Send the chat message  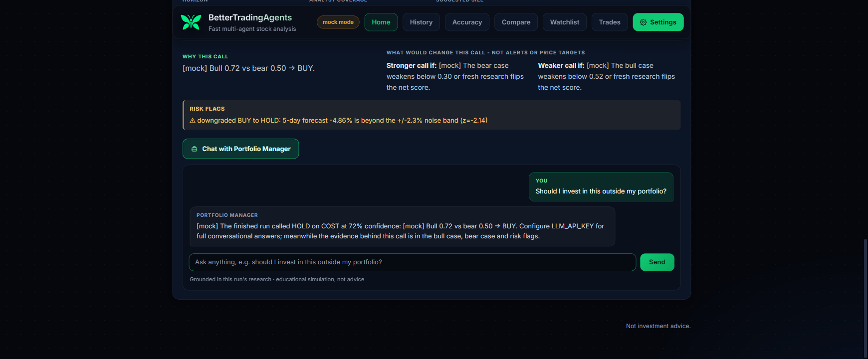click(x=657, y=262)
